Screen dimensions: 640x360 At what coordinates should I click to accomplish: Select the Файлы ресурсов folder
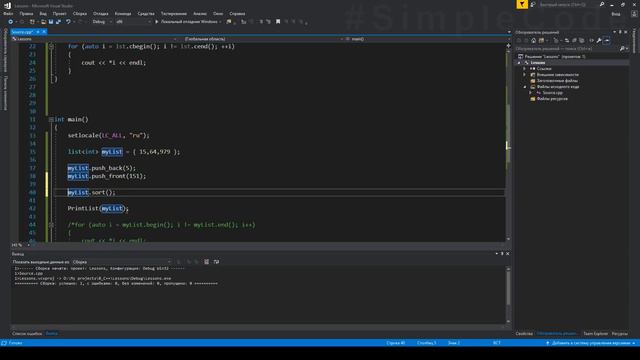click(552, 98)
